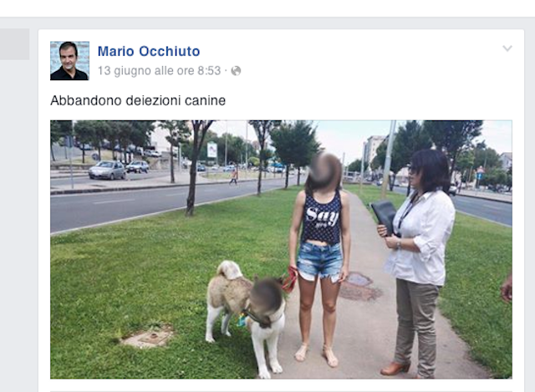Select the 'Abbandono deiezioni canine' post text
The height and width of the screenshot is (392, 535).
138,100
